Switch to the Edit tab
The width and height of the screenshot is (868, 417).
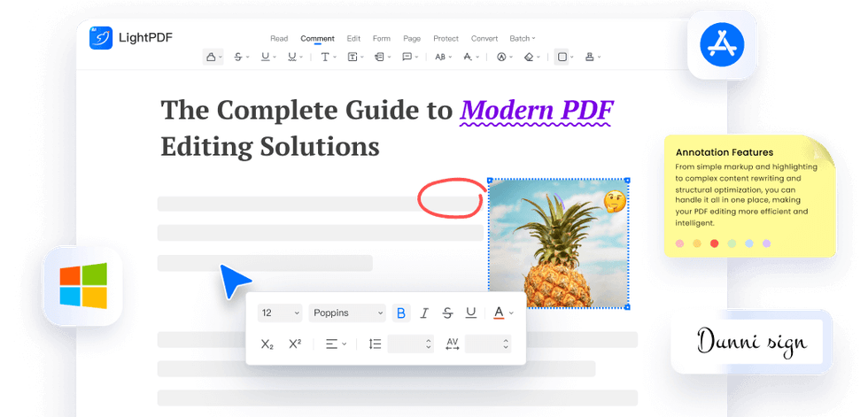(x=353, y=38)
